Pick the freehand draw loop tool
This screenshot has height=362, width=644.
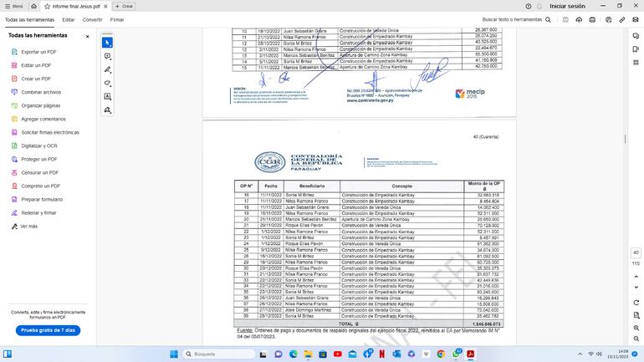pos(107,83)
